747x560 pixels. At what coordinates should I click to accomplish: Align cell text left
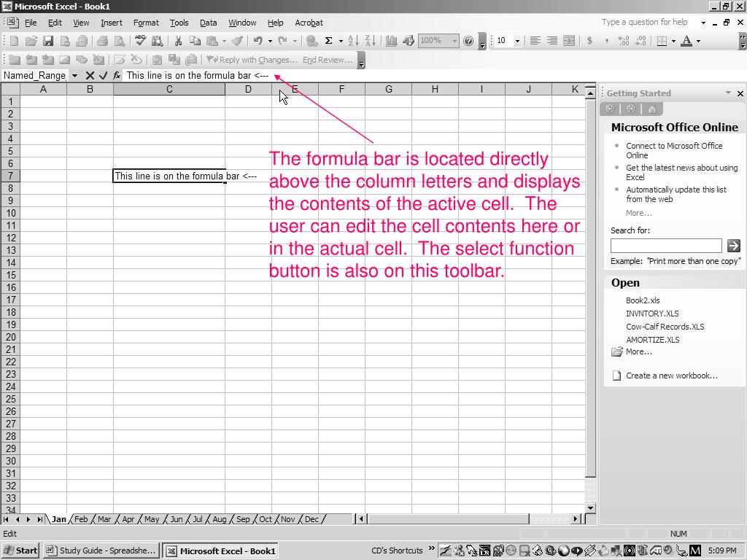click(535, 41)
